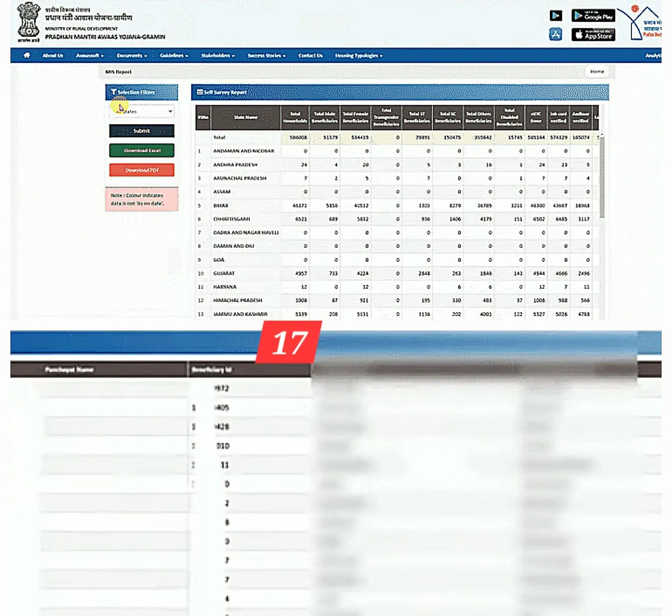This screenshot has width=672, height=616.
Task: Click the small blue App Store icon
Action: pos(555,35)
